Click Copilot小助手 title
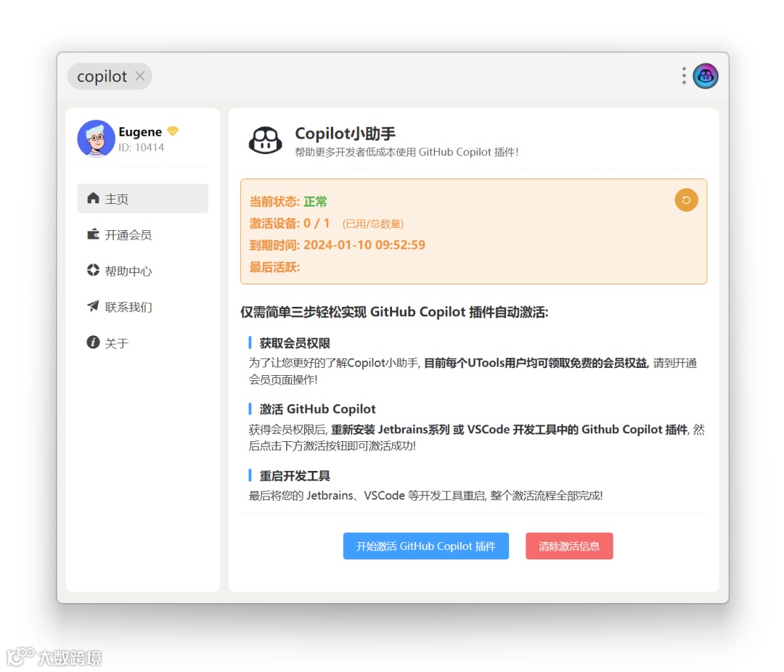784x672 pixels. click(x=345, y=134)
